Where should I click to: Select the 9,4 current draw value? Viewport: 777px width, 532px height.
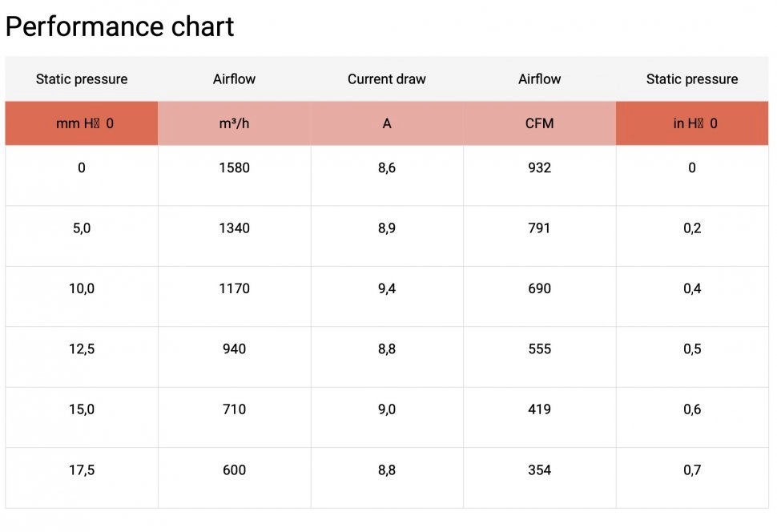tap(387, 288)
